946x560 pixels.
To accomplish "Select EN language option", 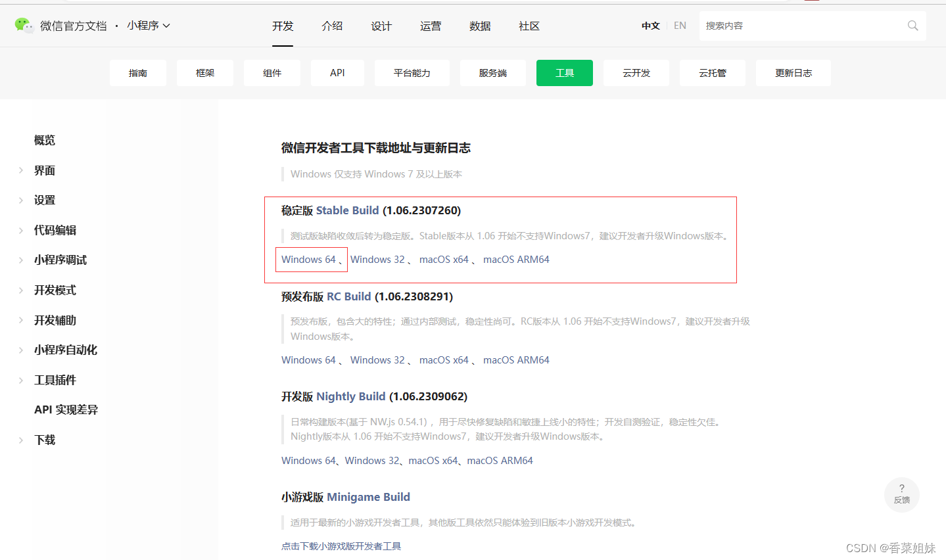I will click(680, 26).
